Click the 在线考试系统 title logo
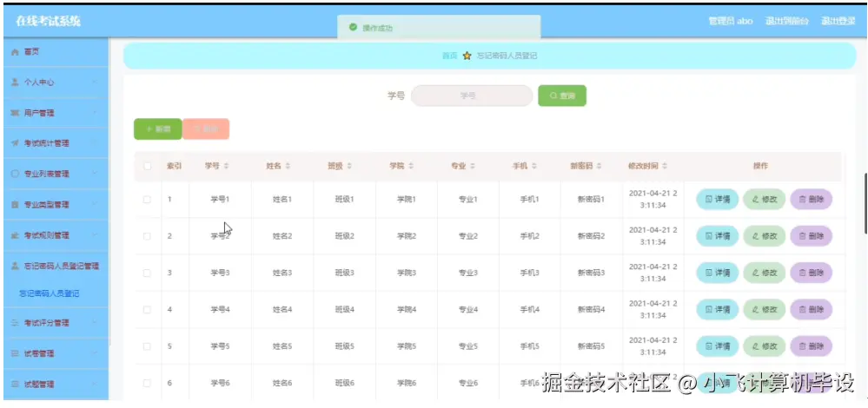The width and height of the screenshot is (868, 408). tap(48, 21)
